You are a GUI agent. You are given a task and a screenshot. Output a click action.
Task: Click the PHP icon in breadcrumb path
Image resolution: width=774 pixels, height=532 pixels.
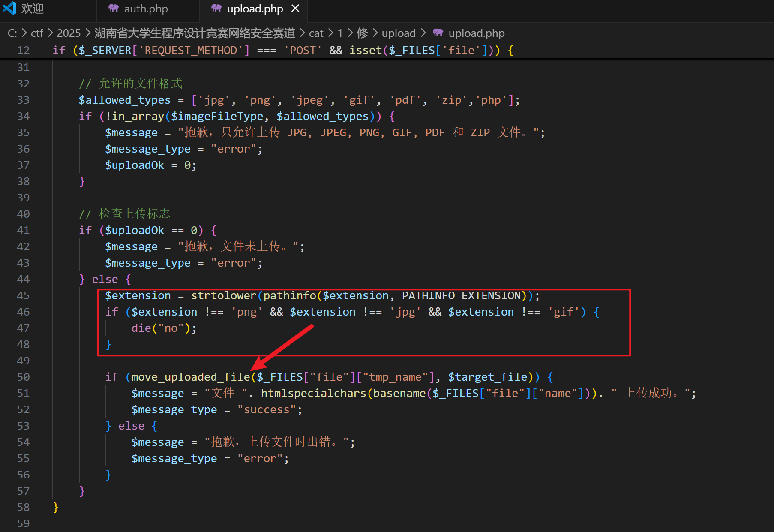pyautogui.click(x=438, y=33)
